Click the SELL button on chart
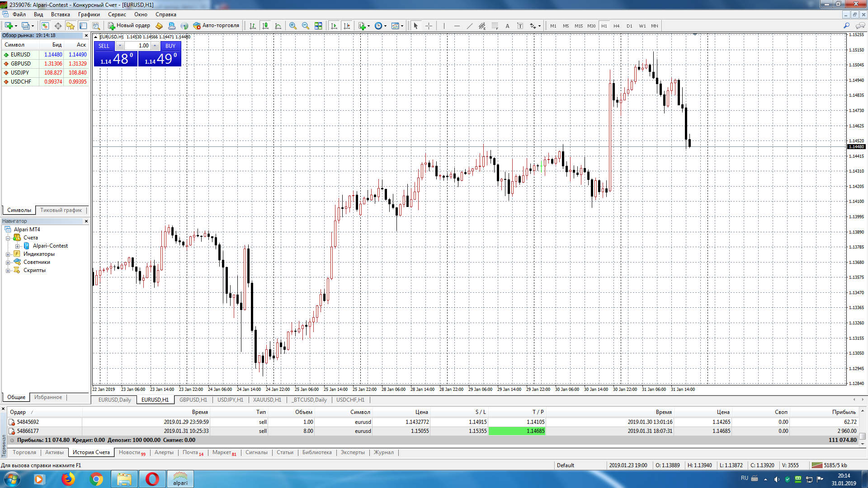 pyautogui.click(x=104, y=46)
